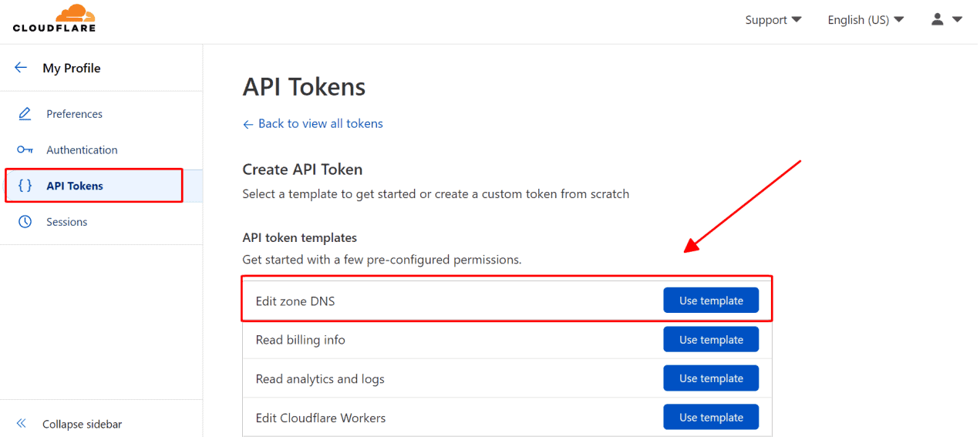The image size is (980, 440).
Task: Open the English (US) language dropdown
Action: coord(865,20)
